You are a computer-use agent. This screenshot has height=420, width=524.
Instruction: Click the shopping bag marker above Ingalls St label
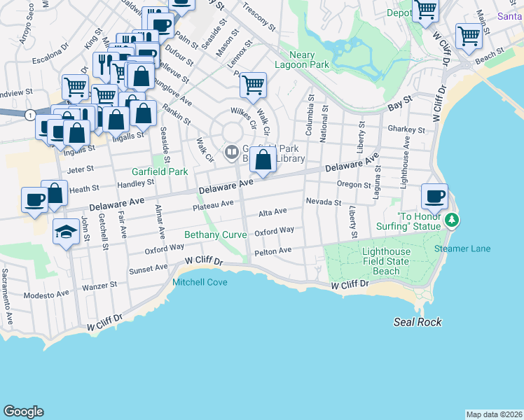pyautogui.click(x=116, y=121)
